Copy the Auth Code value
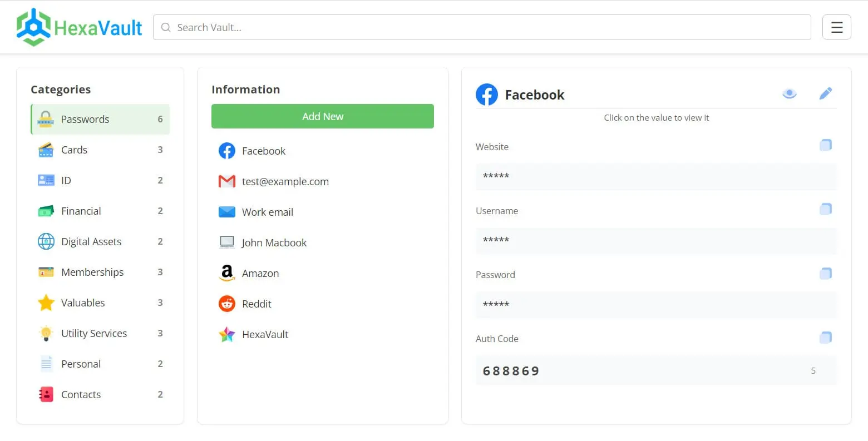Image resolution: width=868 pixels, height=441 pixels. point(826,338)
